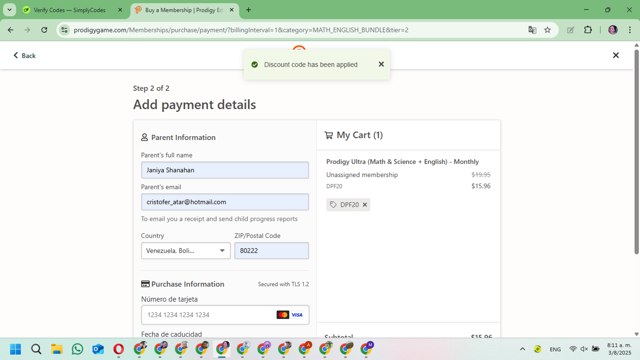Click the vertical page scrollbar
Viewport: 640px width, 360px height.
[636, 152]
